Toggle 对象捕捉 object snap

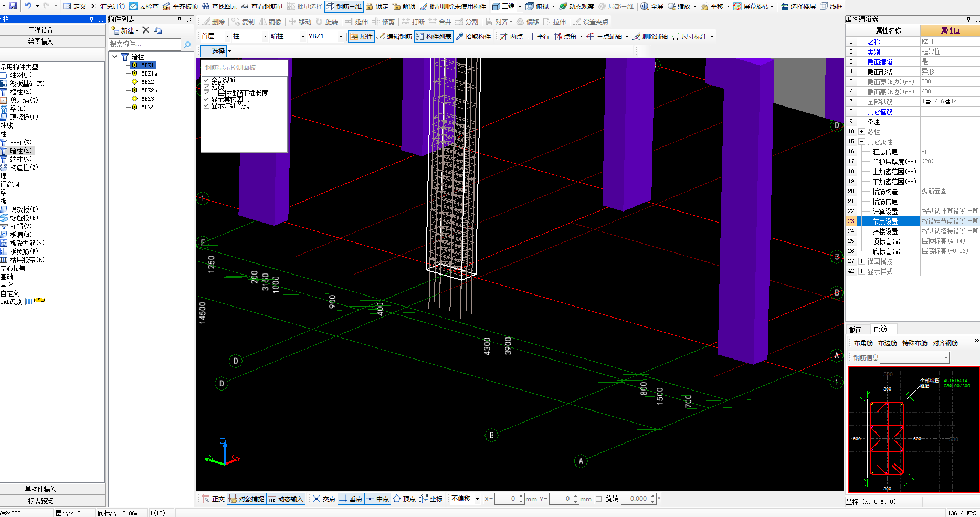[x=246, y=499]
